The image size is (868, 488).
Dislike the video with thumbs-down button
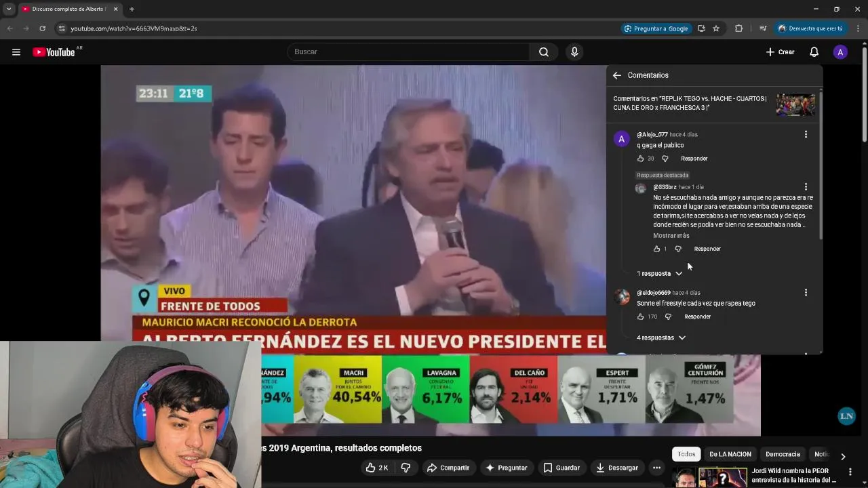pyautogui.click(x=406, y=468)
